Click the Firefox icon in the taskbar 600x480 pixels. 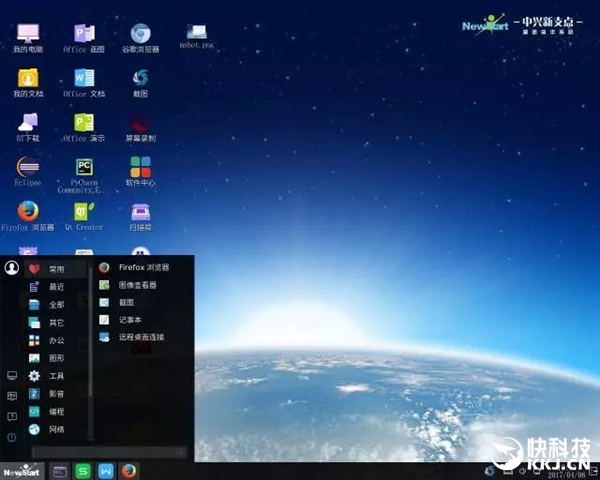[129, 470]
